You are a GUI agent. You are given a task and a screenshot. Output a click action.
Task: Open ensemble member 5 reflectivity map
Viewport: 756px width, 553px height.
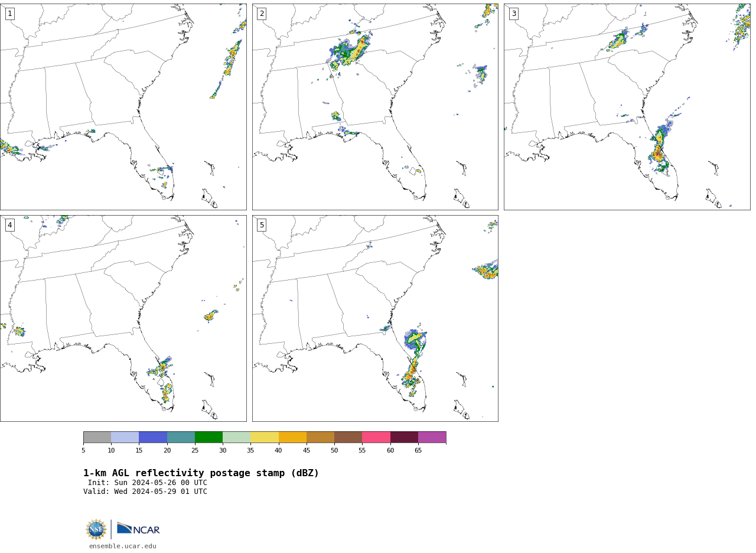(375, 318)
